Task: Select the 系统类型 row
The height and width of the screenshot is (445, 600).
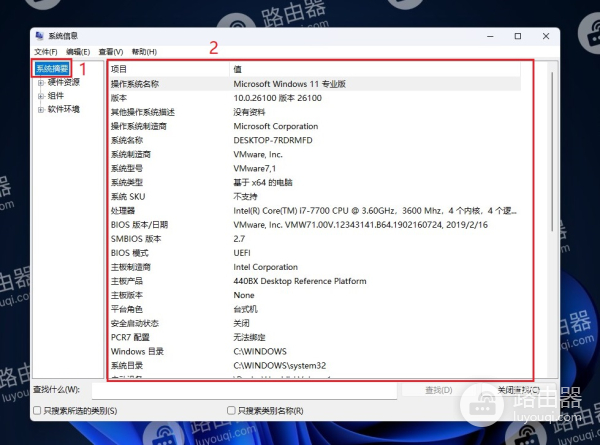Action: point(315,183)
